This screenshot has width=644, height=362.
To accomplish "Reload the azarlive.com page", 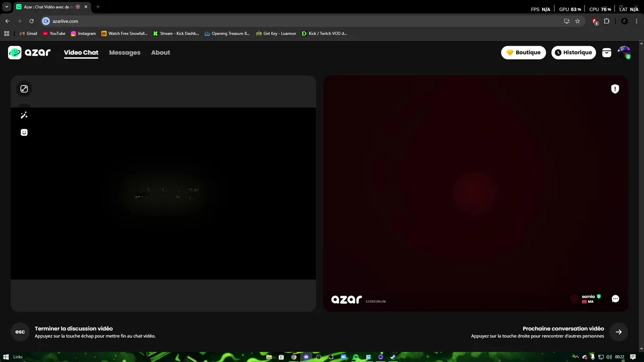I will 31,21.
